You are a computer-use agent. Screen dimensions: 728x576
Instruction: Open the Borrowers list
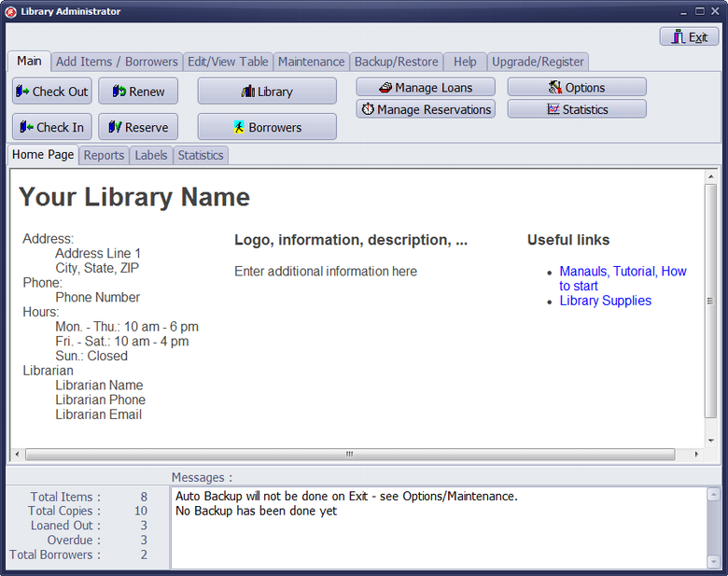[267, 127]
